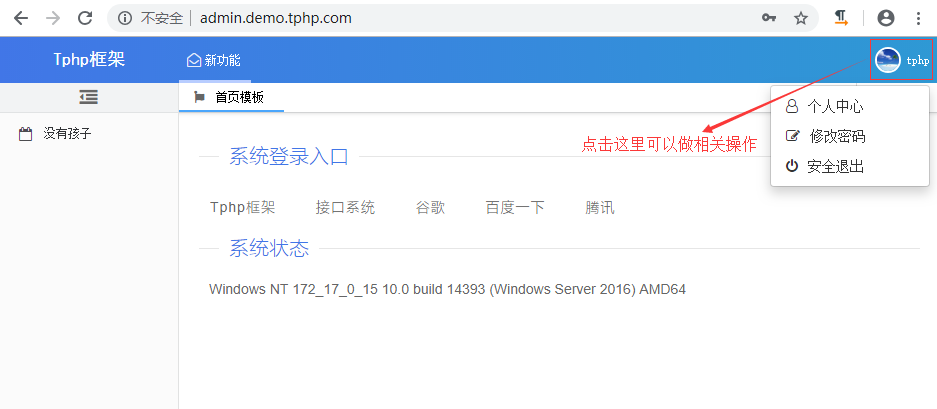937x409 pixels.
Task: Click the 系统登录入口 section heading
Action: pyautogui.click(x=289, y=157)
